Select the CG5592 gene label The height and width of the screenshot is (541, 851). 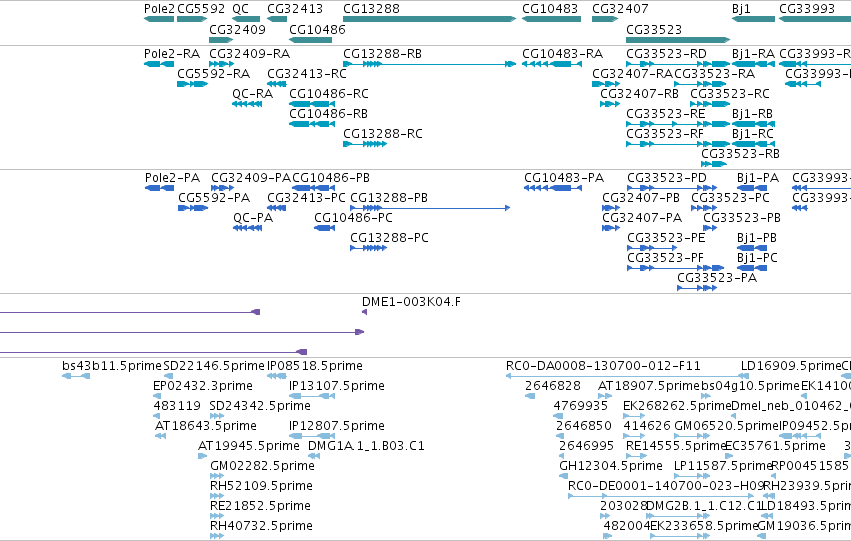[201, 9]
